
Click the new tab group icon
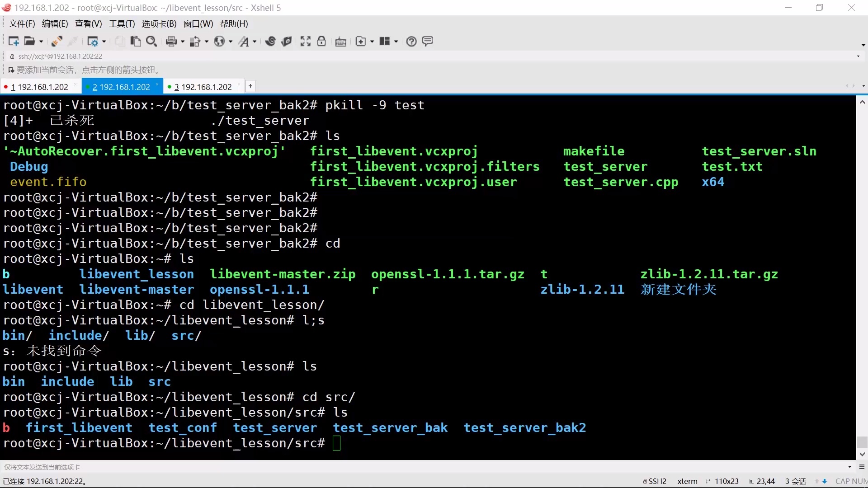[361, 42]
